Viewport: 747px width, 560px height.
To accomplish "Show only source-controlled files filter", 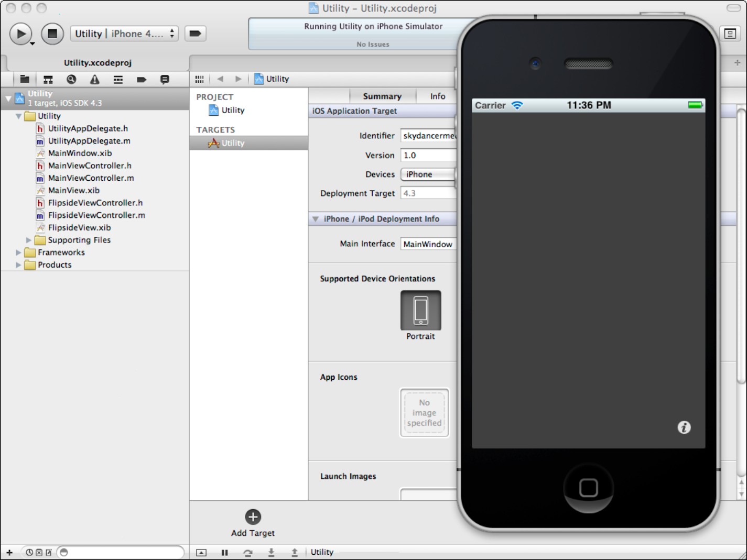I will (x=39, y=553).
